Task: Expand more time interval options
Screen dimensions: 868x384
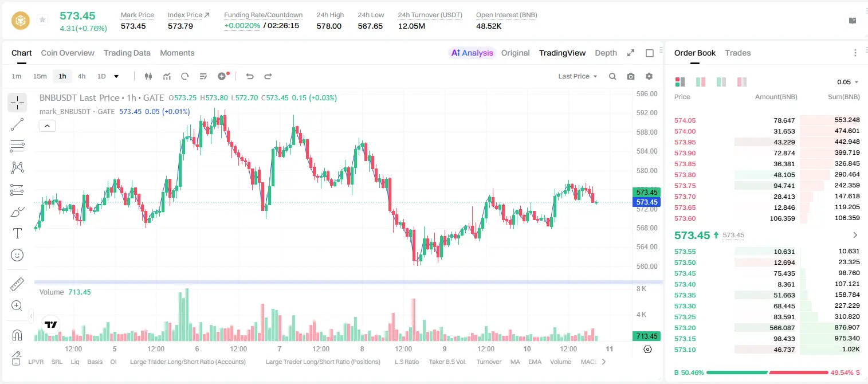Action: (x=116, y=76)
